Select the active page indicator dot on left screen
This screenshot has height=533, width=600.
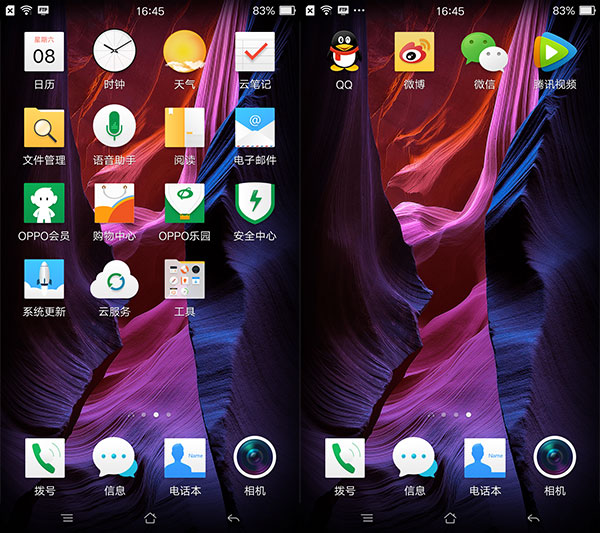pos(156,415)
